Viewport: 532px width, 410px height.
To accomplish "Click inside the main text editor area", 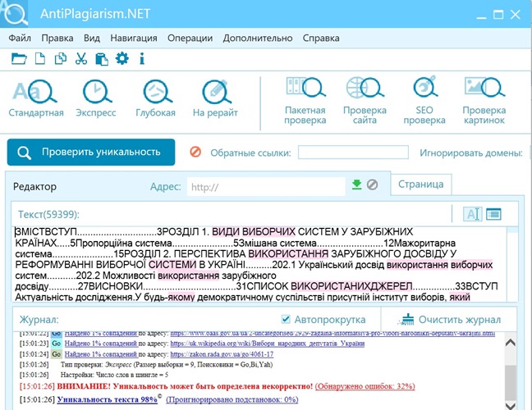I will coord(259,264).
